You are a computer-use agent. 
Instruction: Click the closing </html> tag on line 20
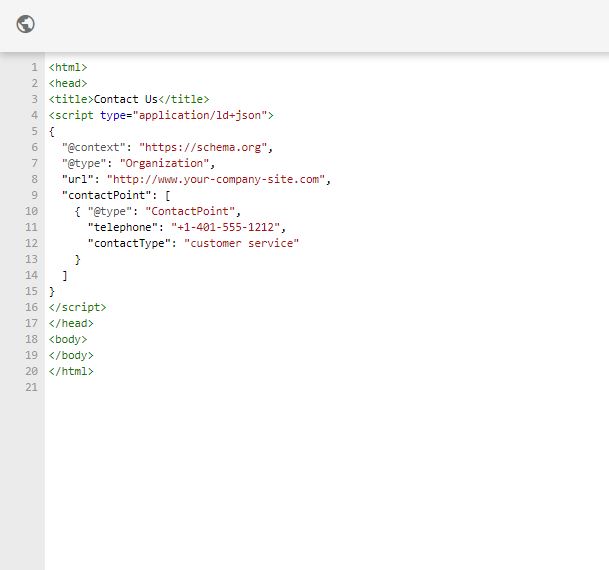(71, 371)
